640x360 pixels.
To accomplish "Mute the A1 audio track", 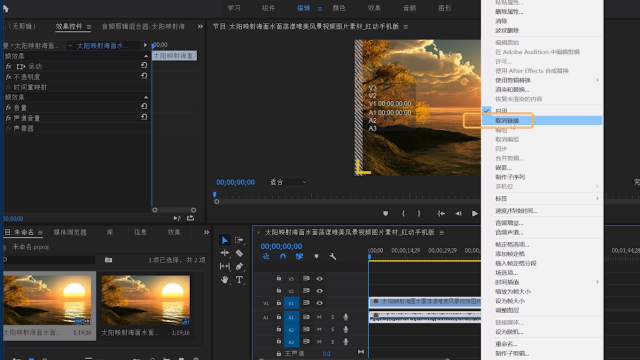I will tap(319, 317).
